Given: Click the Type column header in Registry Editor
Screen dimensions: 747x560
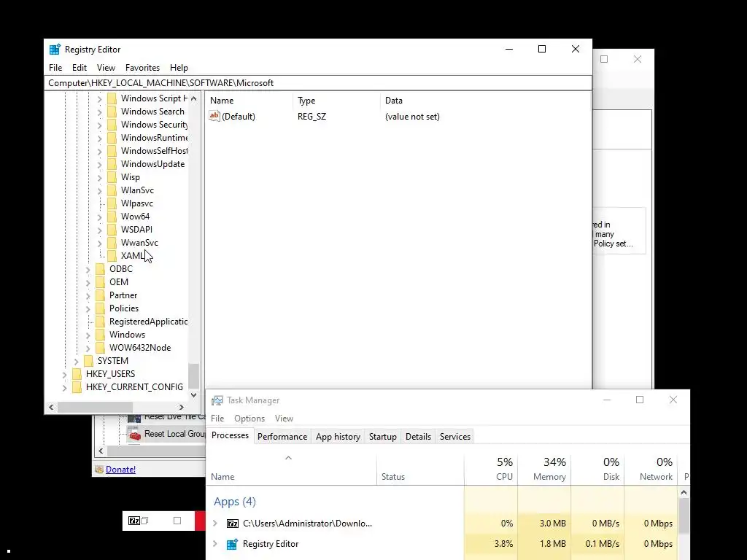Looking at the screenshot, I should (306, 101).
